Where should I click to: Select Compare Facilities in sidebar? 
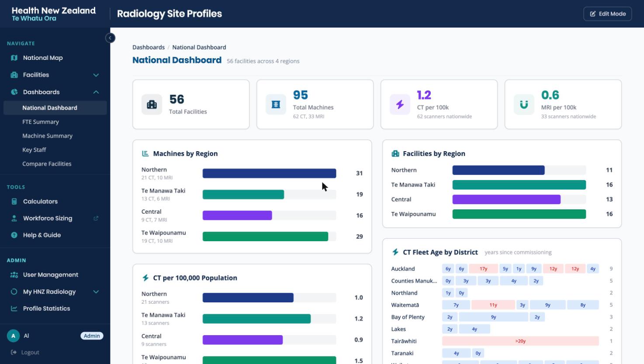click(47, 164)
